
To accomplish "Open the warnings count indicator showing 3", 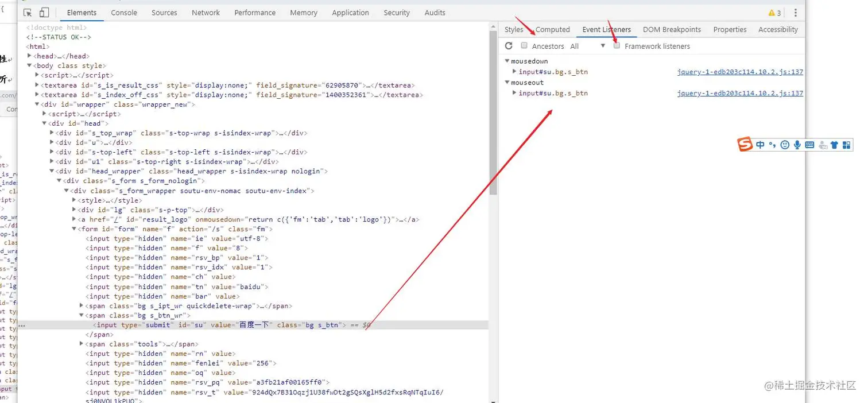I will [775, 13].
